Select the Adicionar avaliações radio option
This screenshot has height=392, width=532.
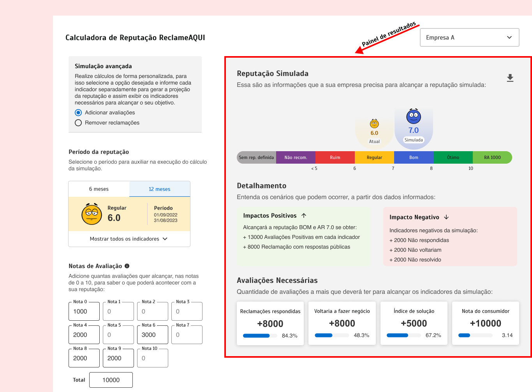tap(78, 113)
